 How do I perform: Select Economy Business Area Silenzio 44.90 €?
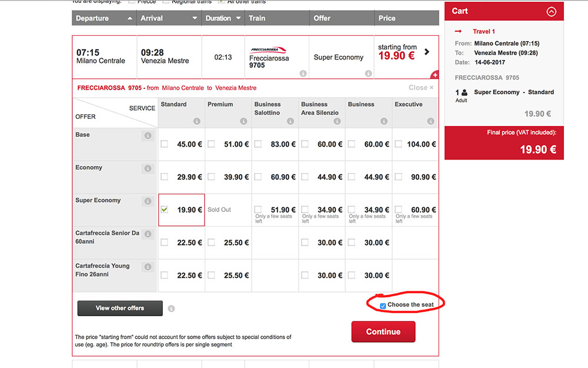(305, 177)
